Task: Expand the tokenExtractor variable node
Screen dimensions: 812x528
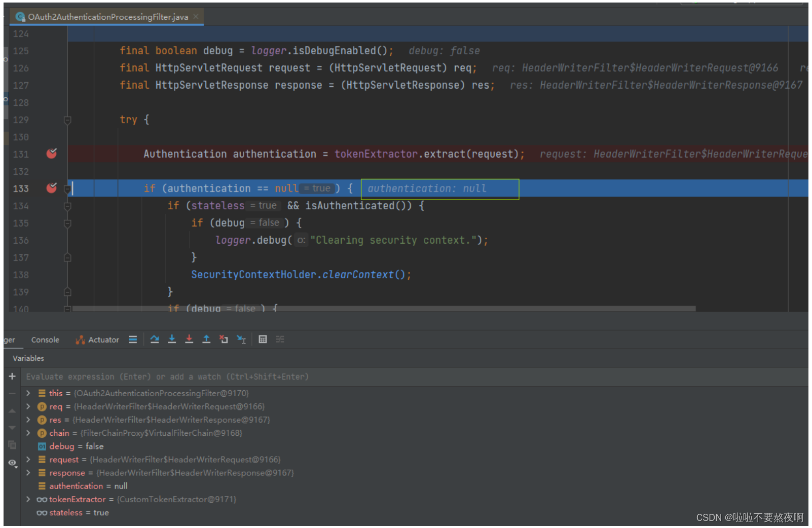Action: pos(28,499)
